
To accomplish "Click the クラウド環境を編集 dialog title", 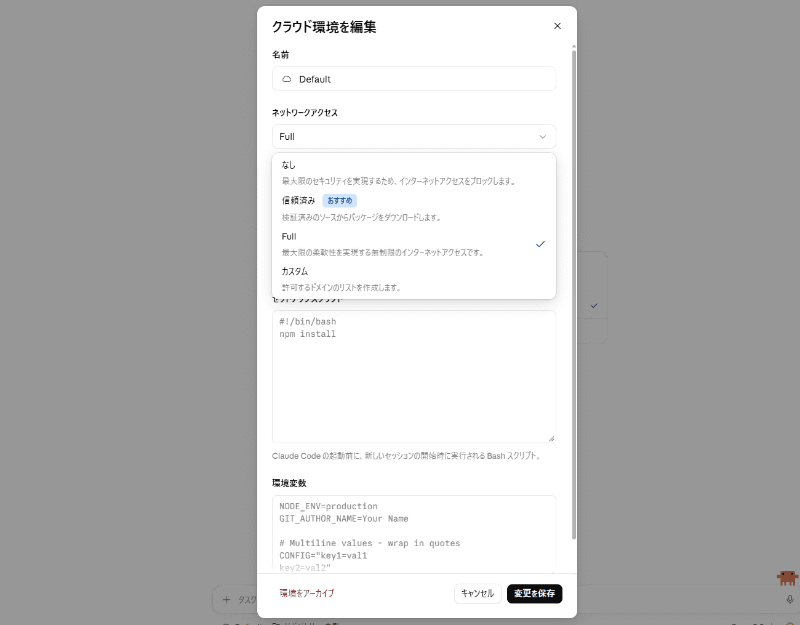I will 324,27.
